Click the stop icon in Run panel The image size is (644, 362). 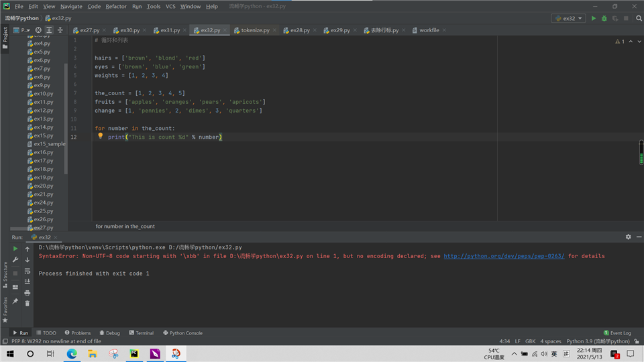15,273
